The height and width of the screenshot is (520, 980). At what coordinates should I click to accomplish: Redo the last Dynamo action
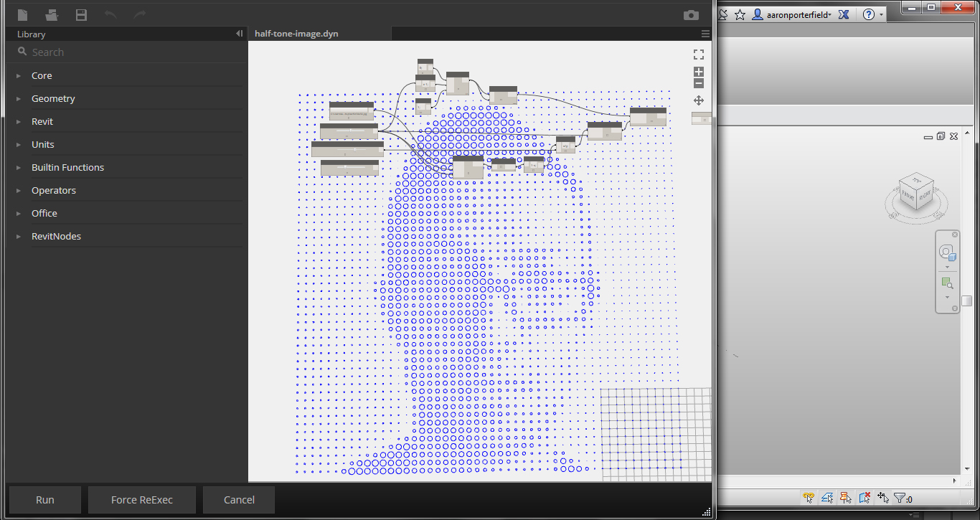click(x=140, y=14)
